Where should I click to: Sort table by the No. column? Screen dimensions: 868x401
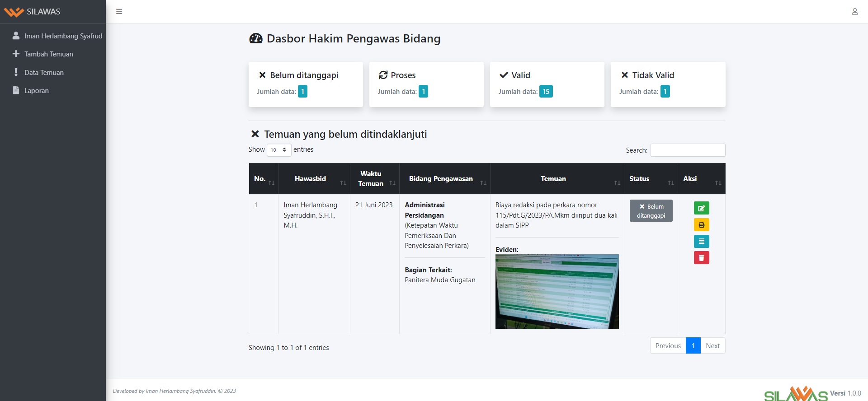(x=264, y=179)
